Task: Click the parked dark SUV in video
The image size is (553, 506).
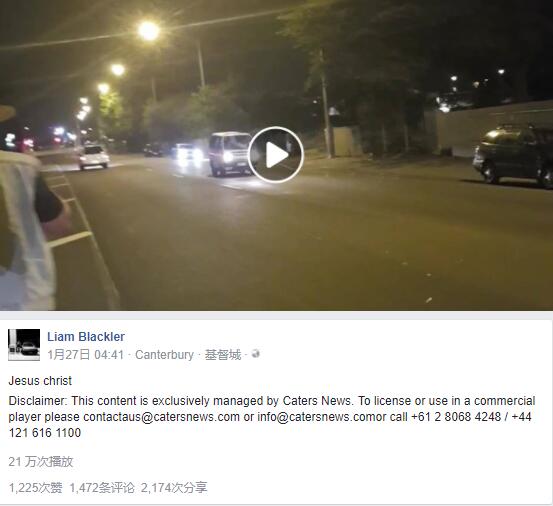Action: 513,156
